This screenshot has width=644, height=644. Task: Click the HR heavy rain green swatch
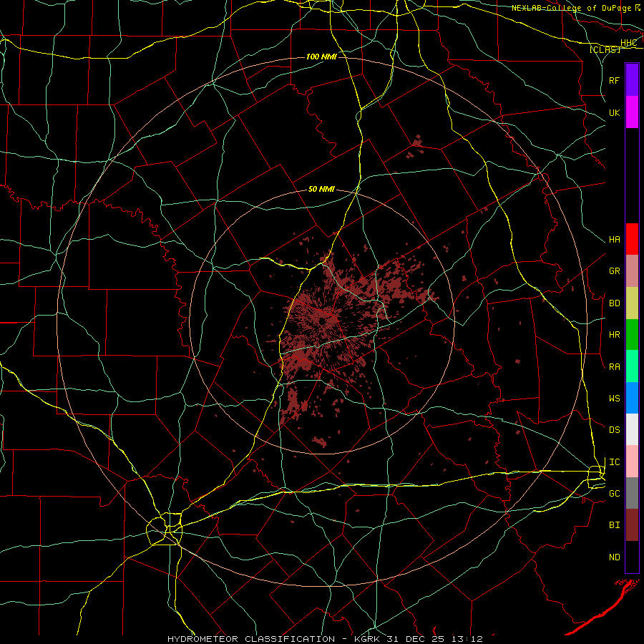coord(632,335)
